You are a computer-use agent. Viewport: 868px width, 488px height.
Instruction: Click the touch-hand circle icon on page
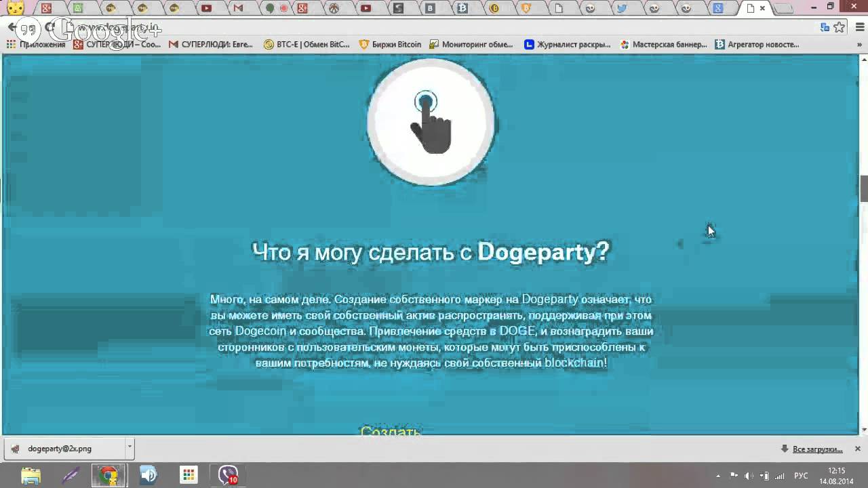point(431,122)
